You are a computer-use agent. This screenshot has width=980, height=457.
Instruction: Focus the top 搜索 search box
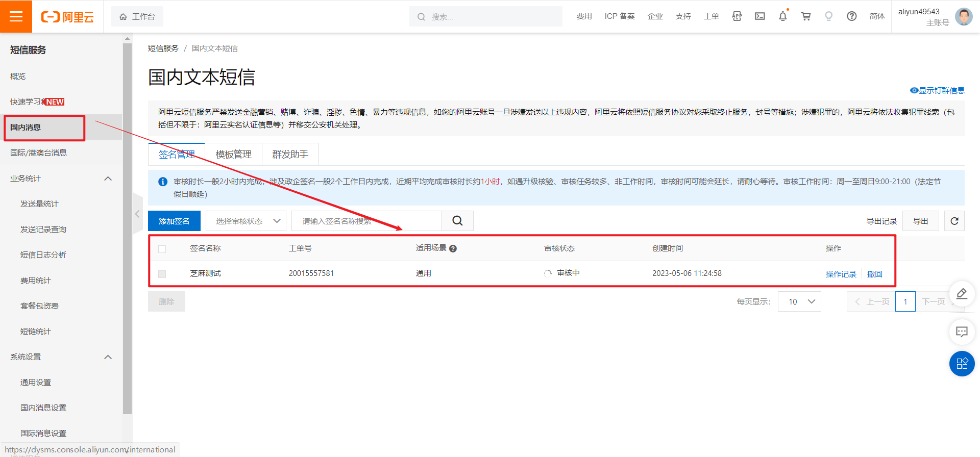point(486,17)
